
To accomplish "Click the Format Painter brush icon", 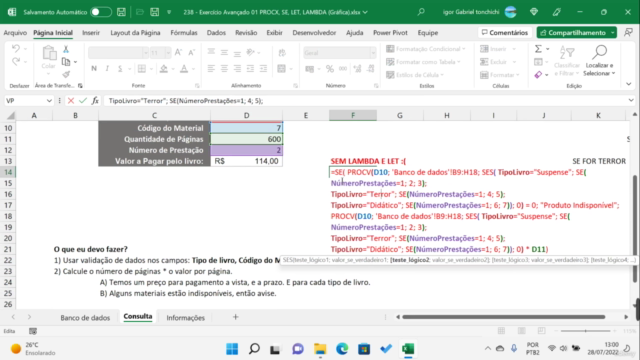I will pyautogui.click(x=66, y=74).
